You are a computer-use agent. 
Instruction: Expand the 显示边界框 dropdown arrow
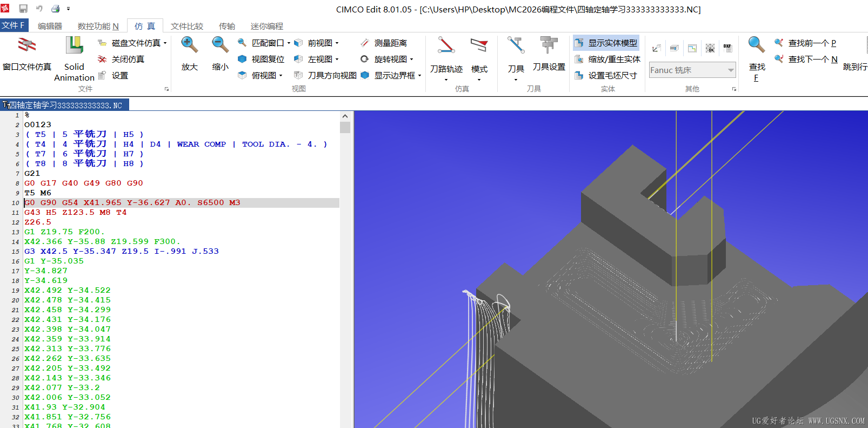[419, 75]
